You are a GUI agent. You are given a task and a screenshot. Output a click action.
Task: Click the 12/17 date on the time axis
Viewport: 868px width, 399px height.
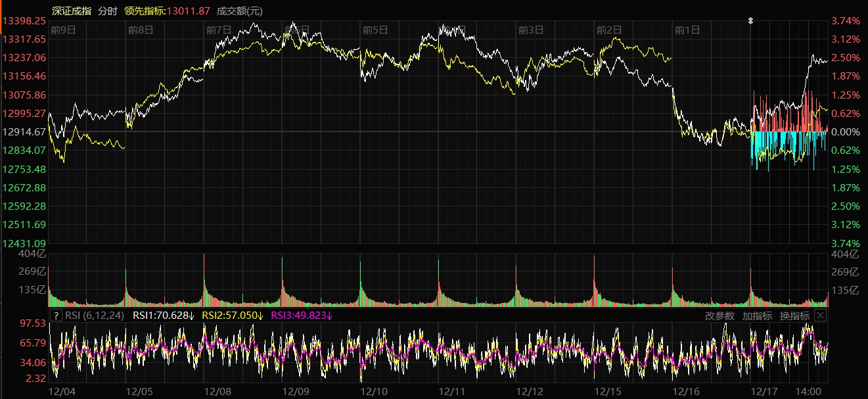pos(763,392)
